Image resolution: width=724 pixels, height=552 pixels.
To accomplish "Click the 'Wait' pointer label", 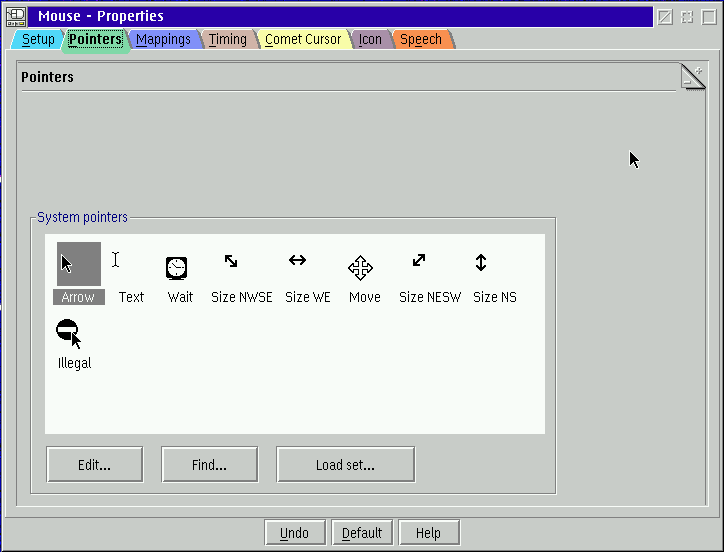I will 180,297.
